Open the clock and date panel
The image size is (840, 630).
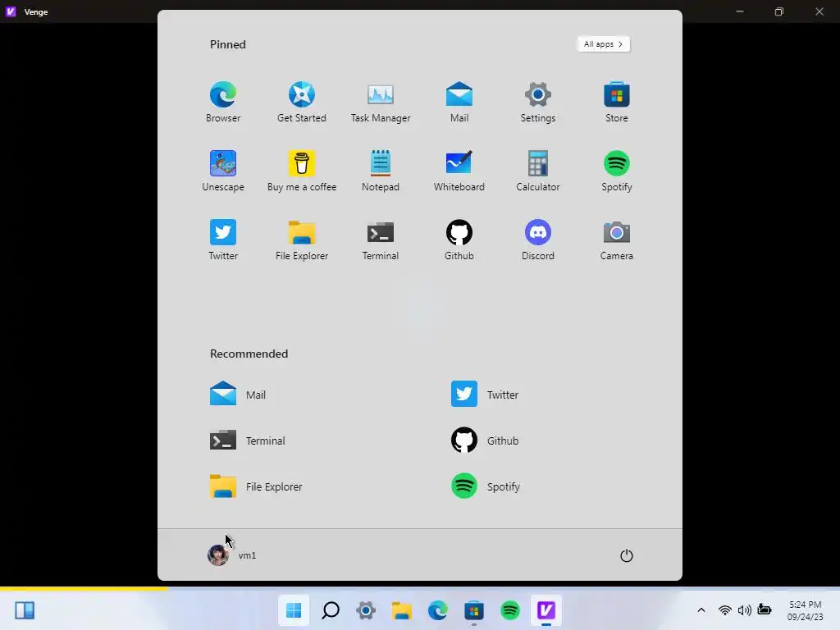806,610
